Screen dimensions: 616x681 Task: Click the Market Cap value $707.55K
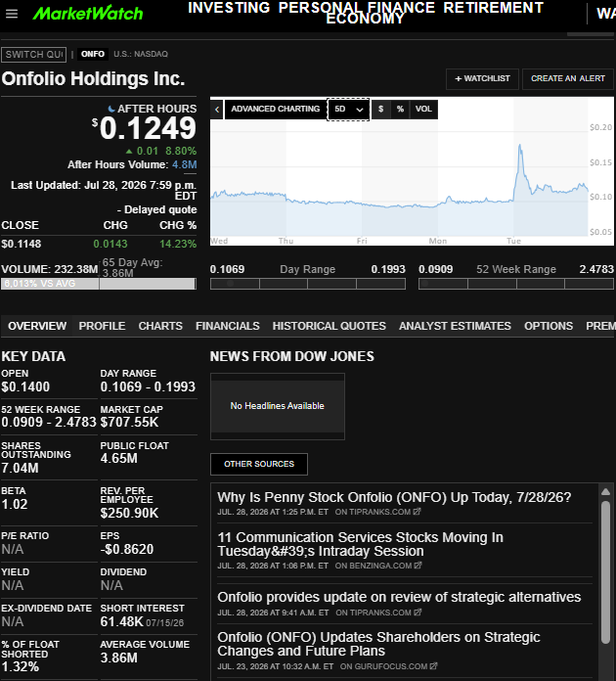pyautogui.click(x=129, y=423)
